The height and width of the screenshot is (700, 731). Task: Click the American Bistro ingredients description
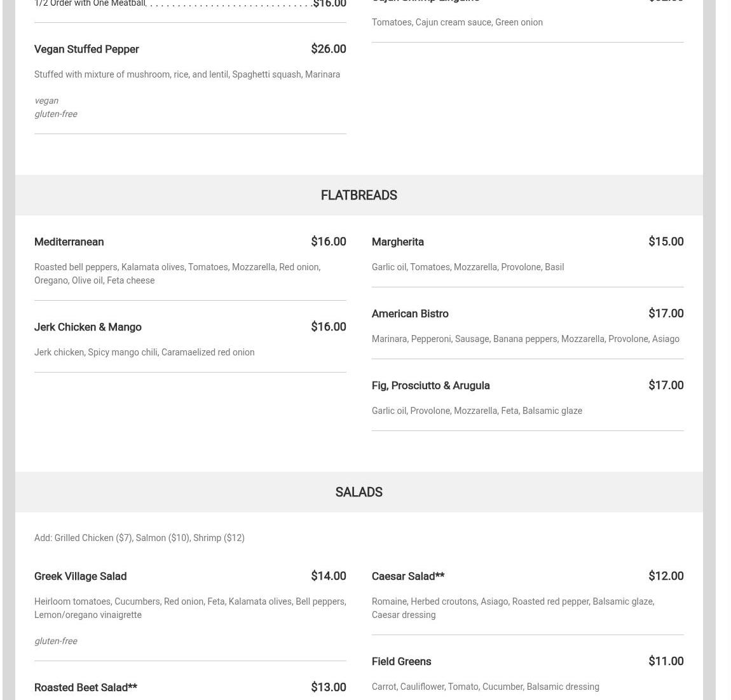tap(525, 339)
